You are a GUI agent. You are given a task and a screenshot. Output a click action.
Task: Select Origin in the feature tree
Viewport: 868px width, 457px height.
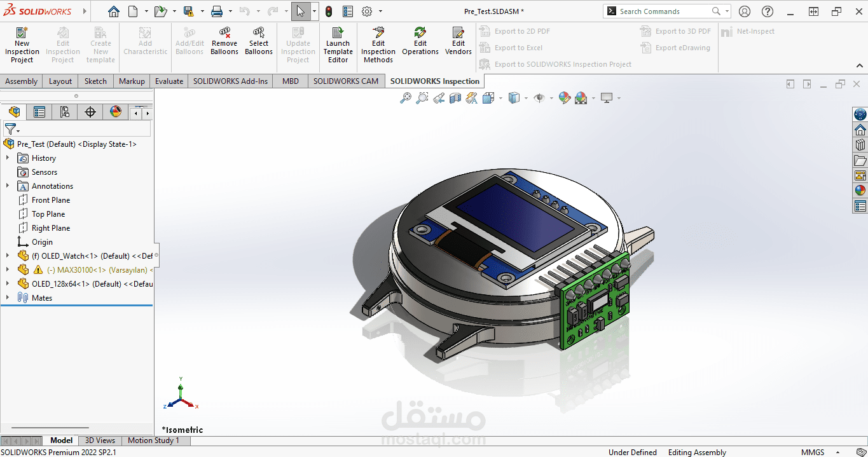[42, 242]
